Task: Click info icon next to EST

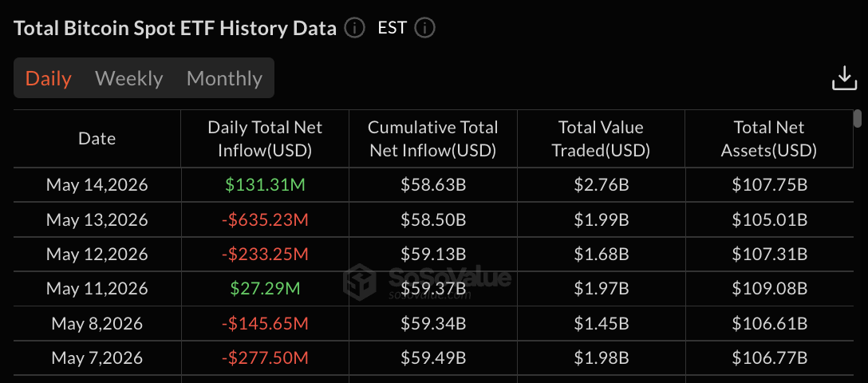Action: point(424,28)
